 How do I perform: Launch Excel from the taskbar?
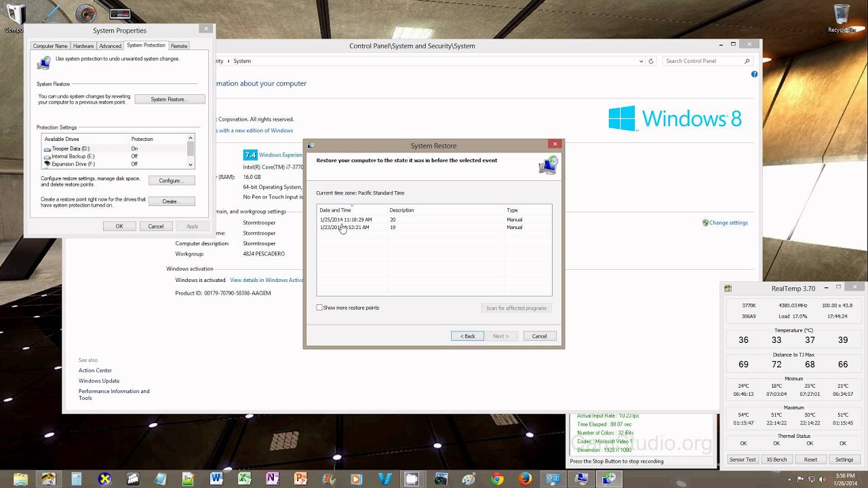(244, 479)
